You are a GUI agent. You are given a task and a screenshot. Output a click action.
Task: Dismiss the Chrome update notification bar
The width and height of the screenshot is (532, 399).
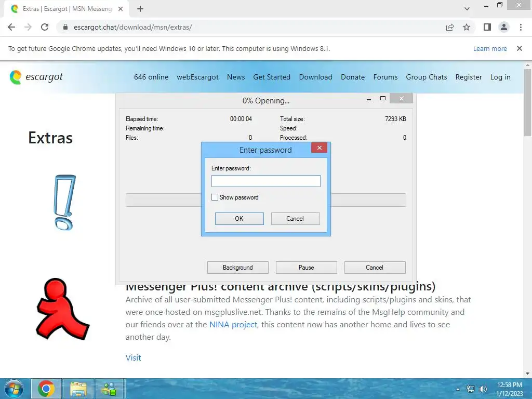[x=520, y=48]
